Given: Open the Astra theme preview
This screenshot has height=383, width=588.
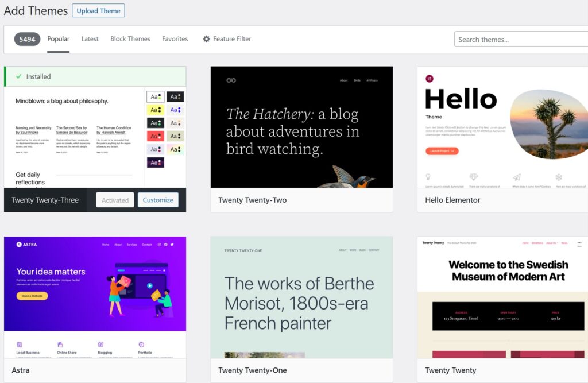Looking at the screenshot, I should [95, 297].
